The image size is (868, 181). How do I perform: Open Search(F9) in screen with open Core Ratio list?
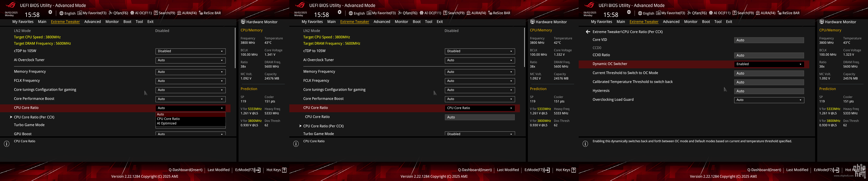164,13
